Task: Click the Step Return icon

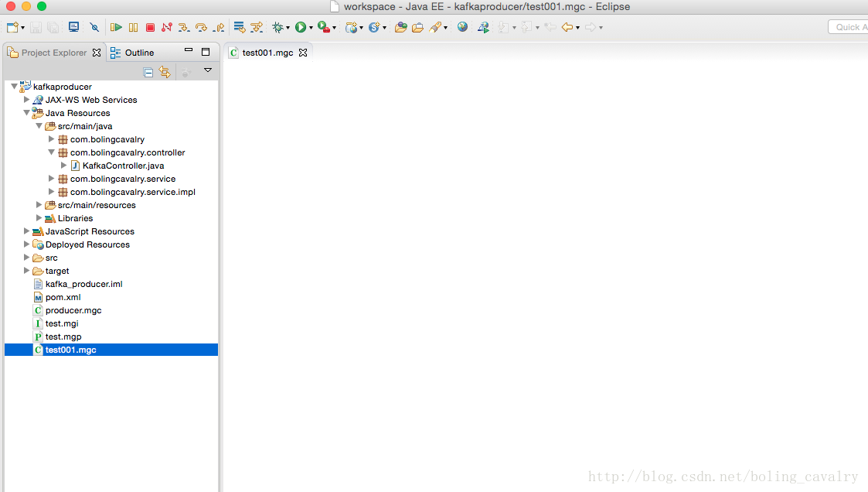Action: pyautogui.click(x=220, y=27)
